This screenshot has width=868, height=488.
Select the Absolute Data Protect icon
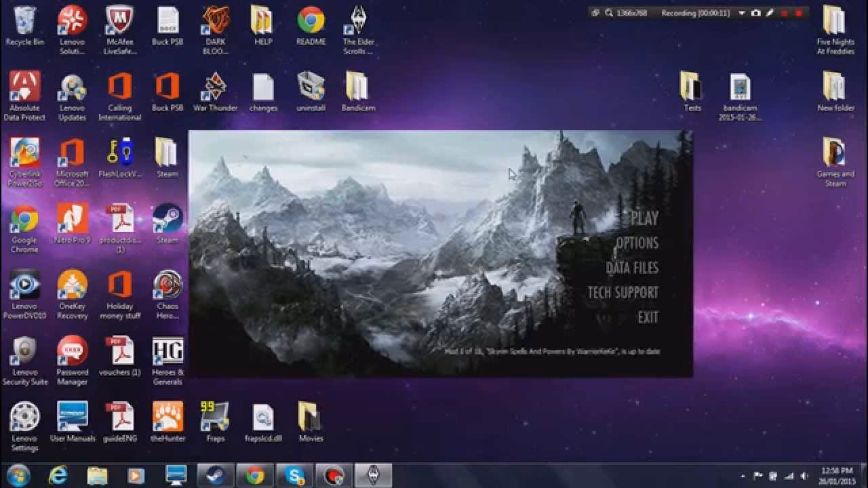[x=24, y=96]
